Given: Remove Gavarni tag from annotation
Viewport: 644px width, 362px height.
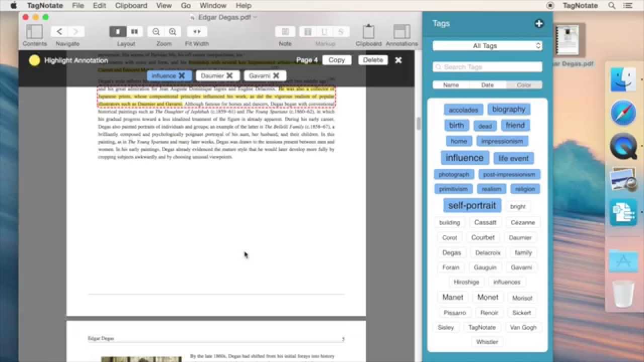Looking at the screenshot, I should click(276, 76).
